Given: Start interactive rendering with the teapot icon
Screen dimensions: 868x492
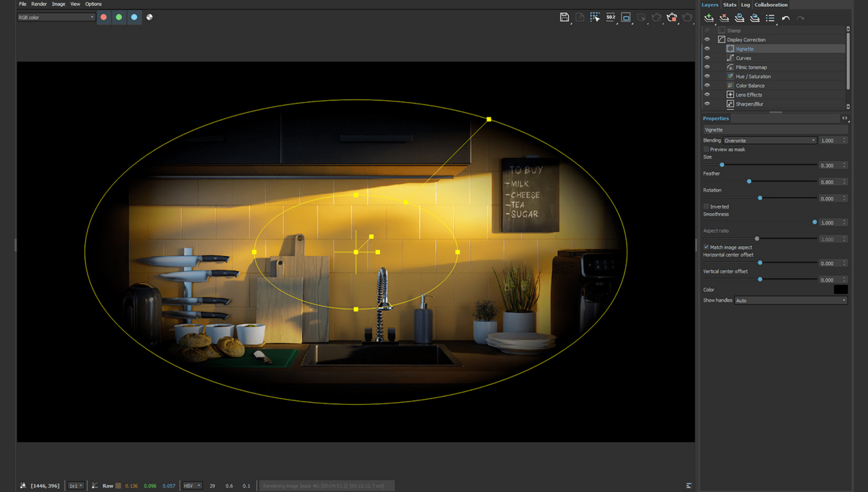Looking at the screenshot, I should [x=656, y=17].
